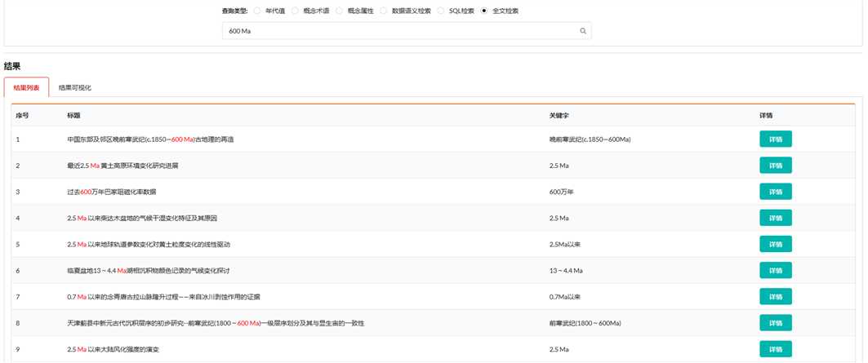The width and height of the screenshot is (868, 363).
Task: Click title of row 1 about c.1850–600 Ma
Action: (150, 139)
